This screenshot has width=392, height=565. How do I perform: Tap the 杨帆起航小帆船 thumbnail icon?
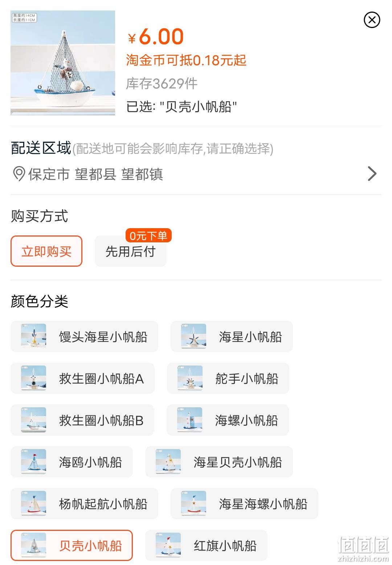click(x=34, y=504)
